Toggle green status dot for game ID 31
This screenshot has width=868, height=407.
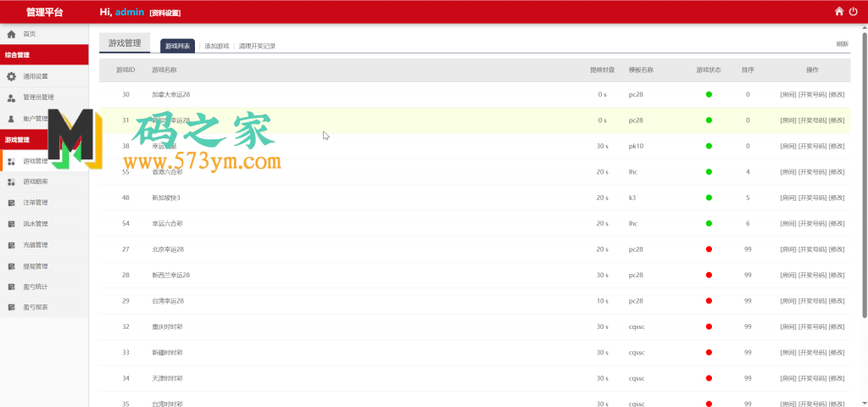[x=709, y=120]
